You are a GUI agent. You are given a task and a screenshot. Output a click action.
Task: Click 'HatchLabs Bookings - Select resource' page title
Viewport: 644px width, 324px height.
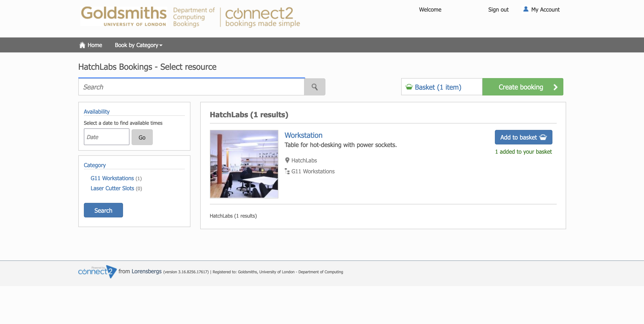coord(147,67)
